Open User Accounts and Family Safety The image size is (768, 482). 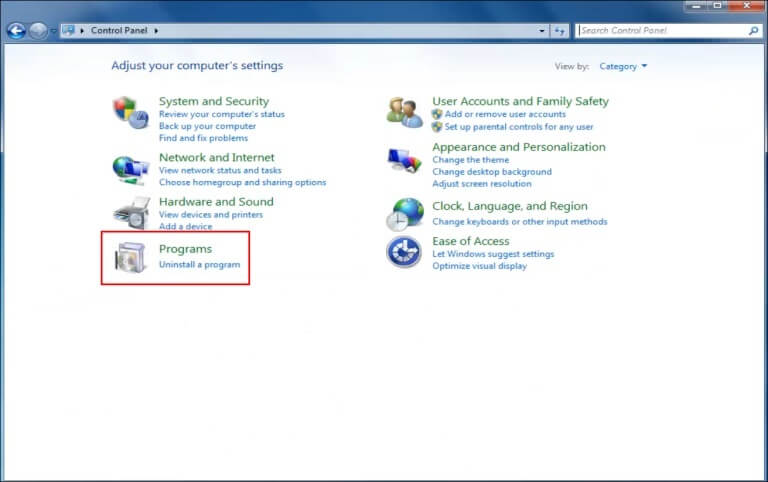(520, 101)
